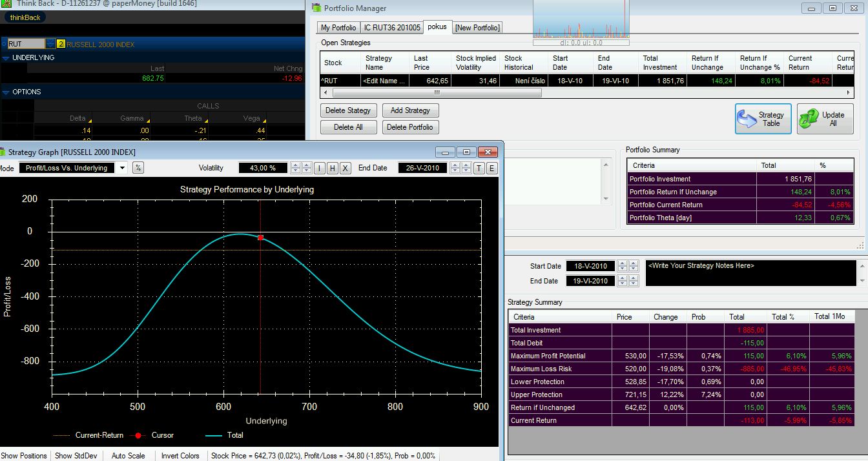The image size is (868, 461).
Task: Open the Strategy Table
Action: click(763, 119)
